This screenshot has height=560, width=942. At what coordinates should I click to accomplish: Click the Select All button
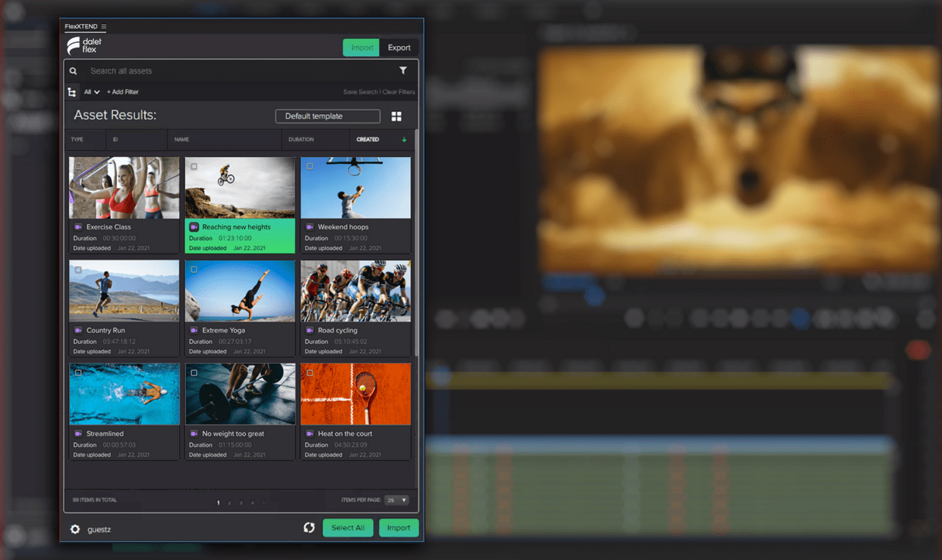point(348,528)
